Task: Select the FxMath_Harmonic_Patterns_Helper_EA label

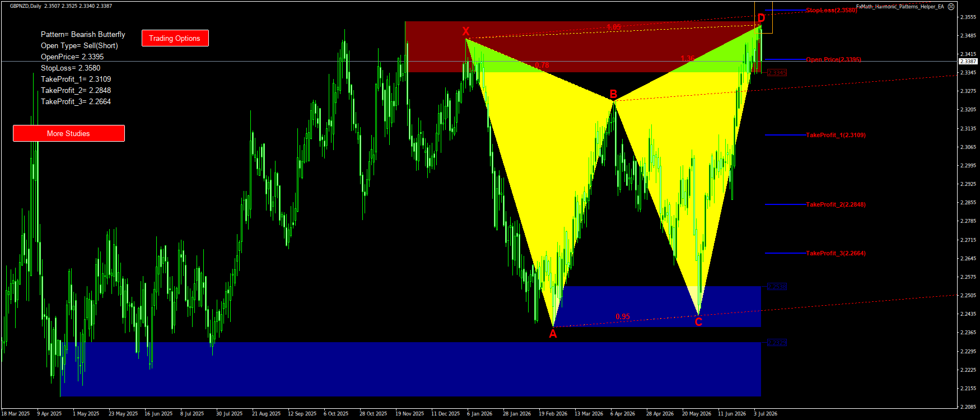Action: (900, 7)
